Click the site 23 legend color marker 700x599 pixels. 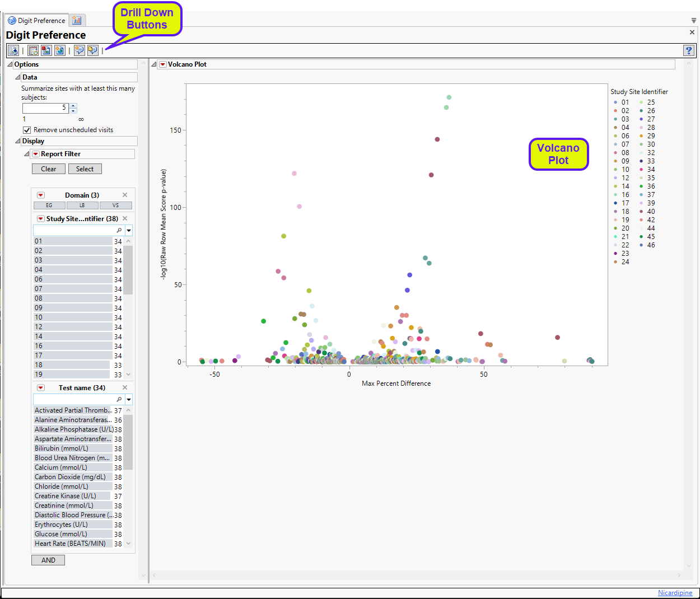point(615,254)
